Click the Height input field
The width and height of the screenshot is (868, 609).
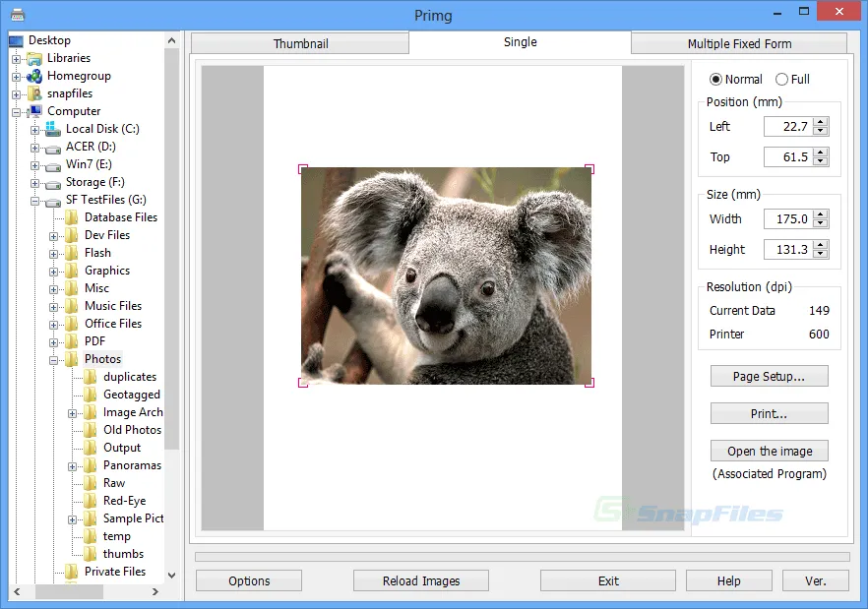(x=789, y=250)
